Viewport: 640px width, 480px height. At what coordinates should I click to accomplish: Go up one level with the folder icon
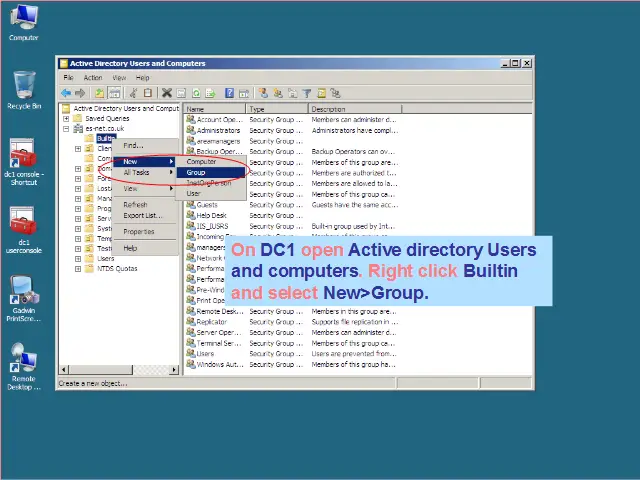pyautogui.click(x=99, y=93)
